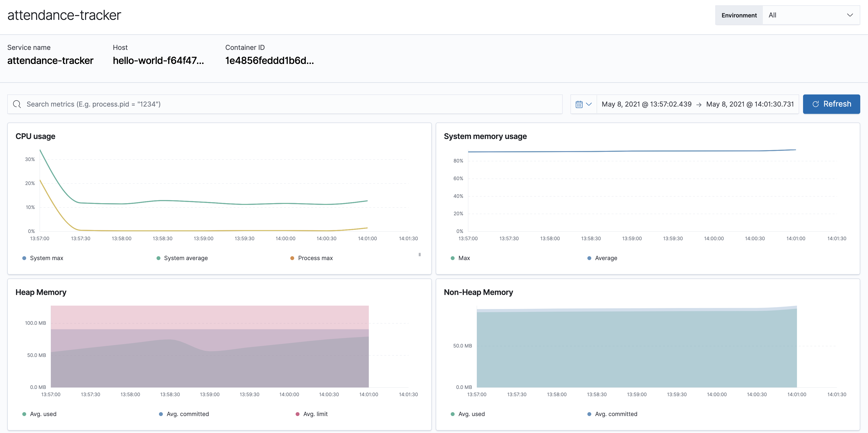Click into the Search metrics input field
Image resolution: width=868 pixels, height=433 pixels.
click(135, 104)
